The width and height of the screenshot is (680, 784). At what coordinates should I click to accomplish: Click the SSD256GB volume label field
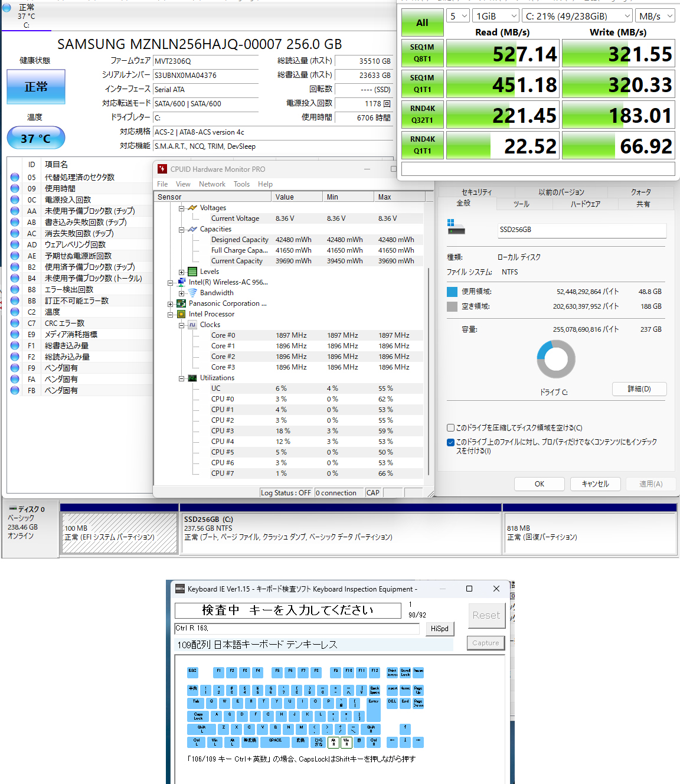point(582,230)
